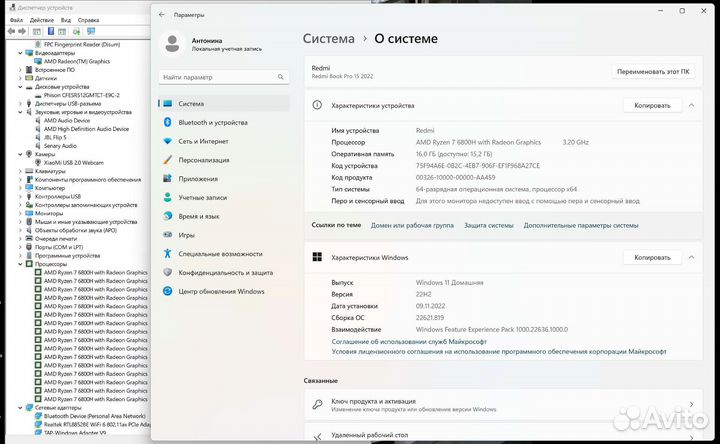
Task: Open Домен или рабочая группа link
Action: click(412, 225)
